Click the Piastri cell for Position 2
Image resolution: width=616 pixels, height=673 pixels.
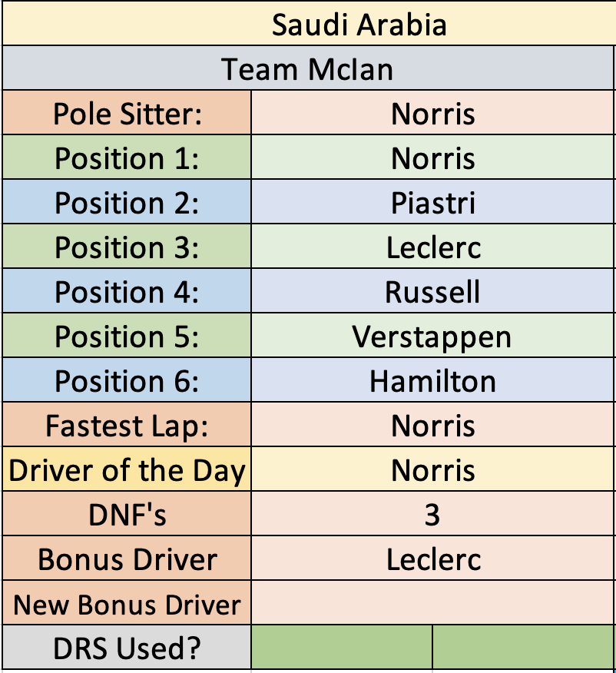point(432,203)
